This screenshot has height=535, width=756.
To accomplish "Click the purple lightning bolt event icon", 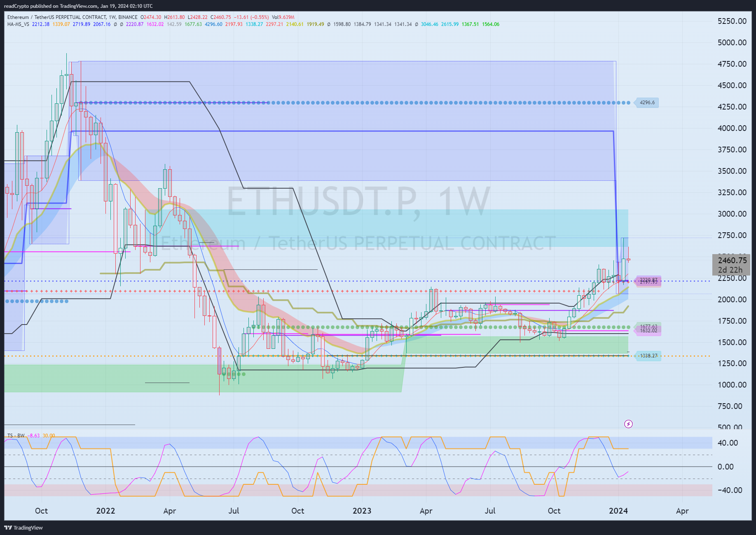I will point(628,424).
